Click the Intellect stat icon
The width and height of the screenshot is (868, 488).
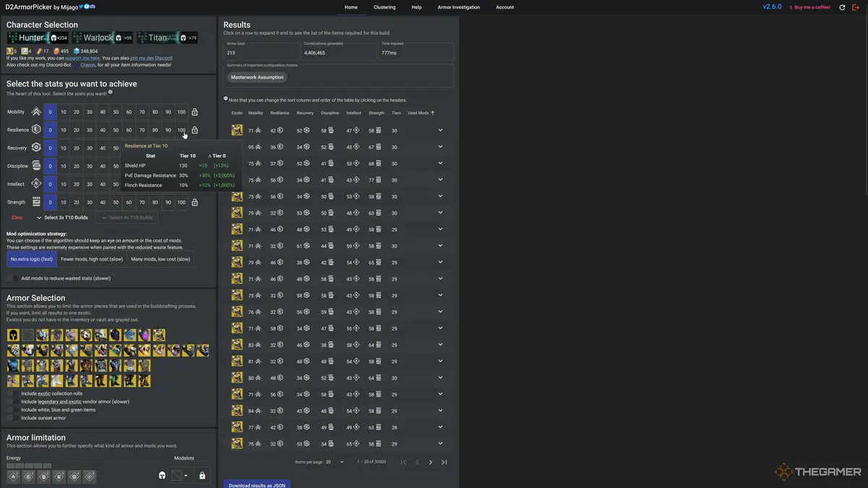tap(36, 184)
